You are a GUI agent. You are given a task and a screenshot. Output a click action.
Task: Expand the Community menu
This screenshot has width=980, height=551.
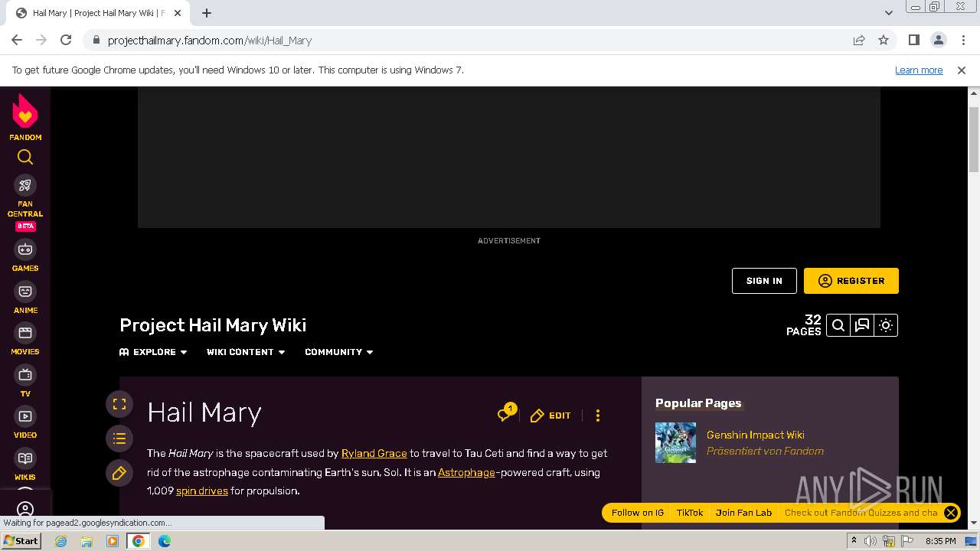(339, 352)
